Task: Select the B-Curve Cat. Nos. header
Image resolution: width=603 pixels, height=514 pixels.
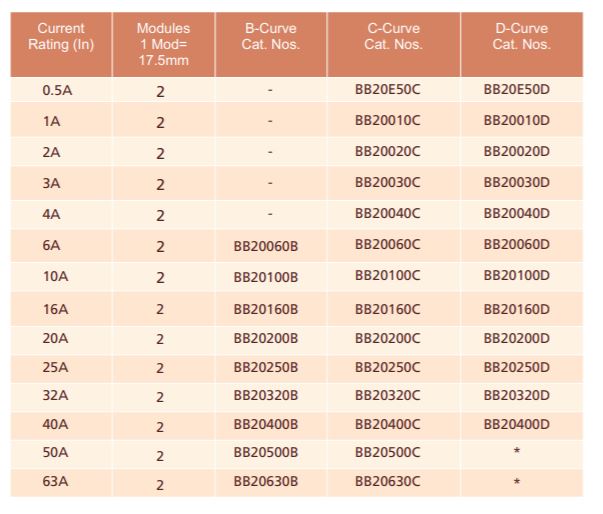Action: pos(270,36)
